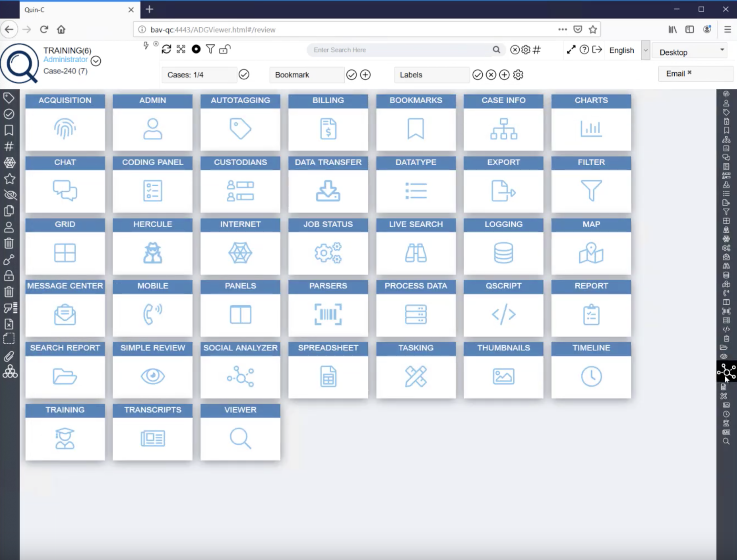Image resolution: width=737 pixels, height=560 pixels.
Task: Open the Billing invoice tile
Action: 328,122
